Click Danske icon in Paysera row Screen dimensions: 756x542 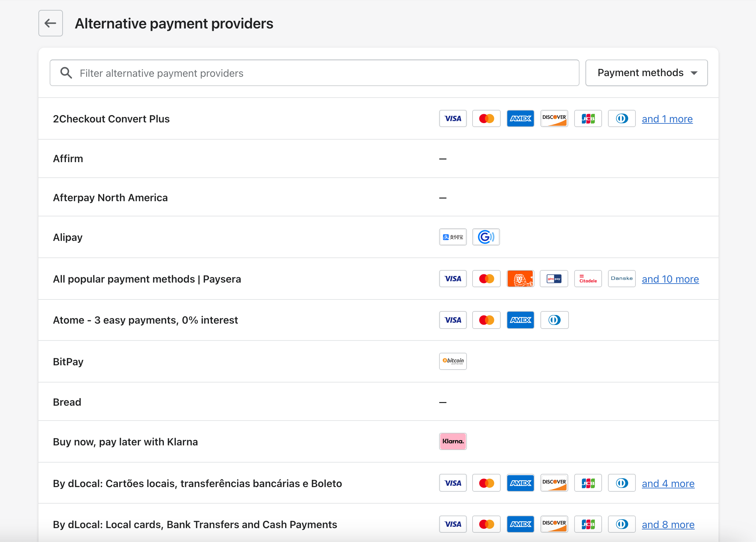click(x=622, y=279)
